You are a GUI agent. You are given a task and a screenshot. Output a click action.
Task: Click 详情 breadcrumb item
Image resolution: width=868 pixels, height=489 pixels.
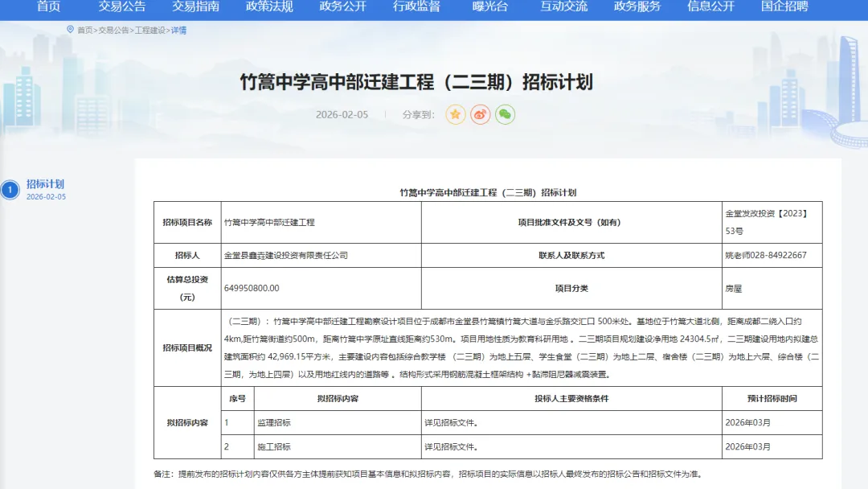click(x=178, y=31)
